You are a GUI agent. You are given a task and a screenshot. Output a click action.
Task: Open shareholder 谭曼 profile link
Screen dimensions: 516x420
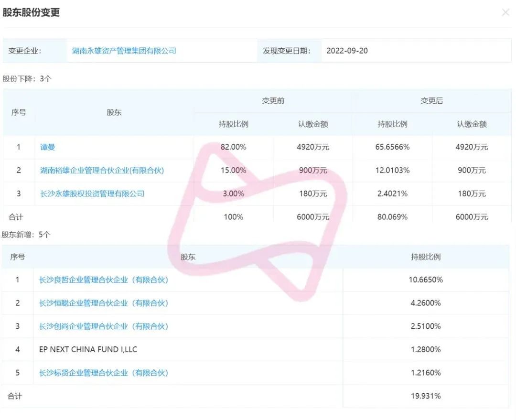[x=47, y=147]
